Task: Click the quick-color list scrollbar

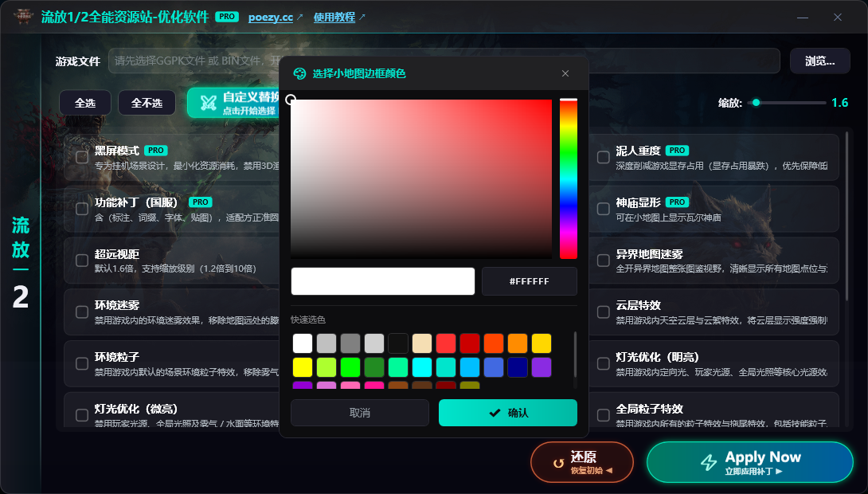Action: point(575,355)
